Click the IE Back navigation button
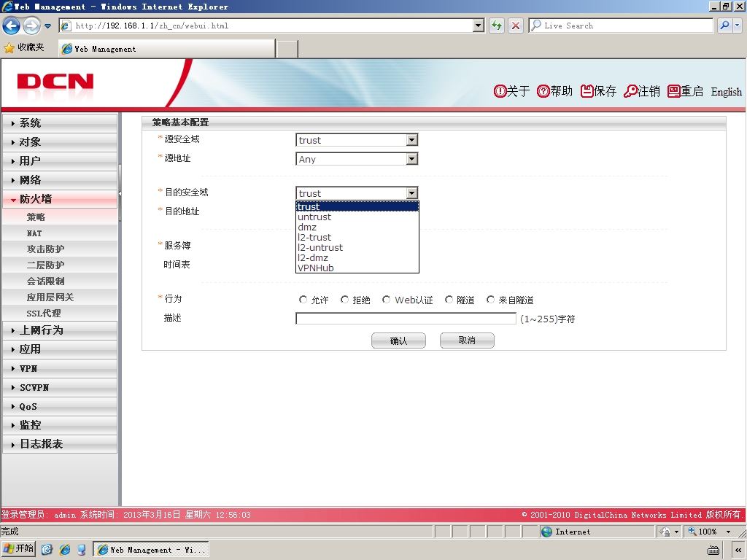This screenshot has width=747, height=560. 11,26
